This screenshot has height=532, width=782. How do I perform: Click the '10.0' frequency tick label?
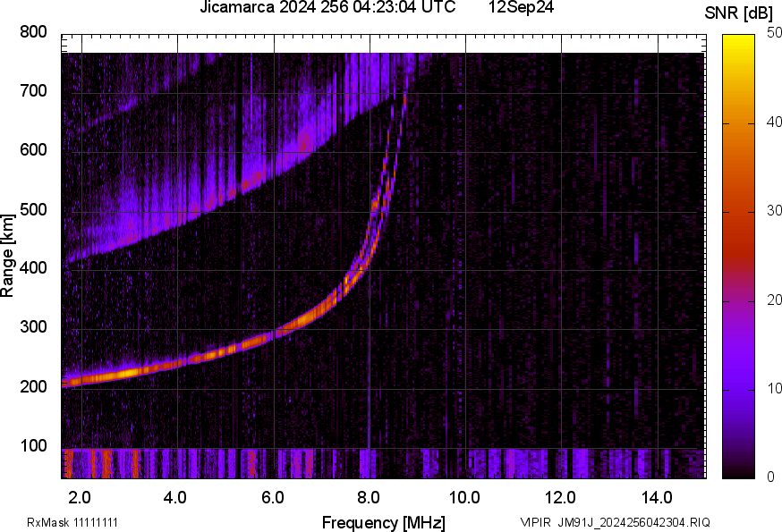(464, 498)
